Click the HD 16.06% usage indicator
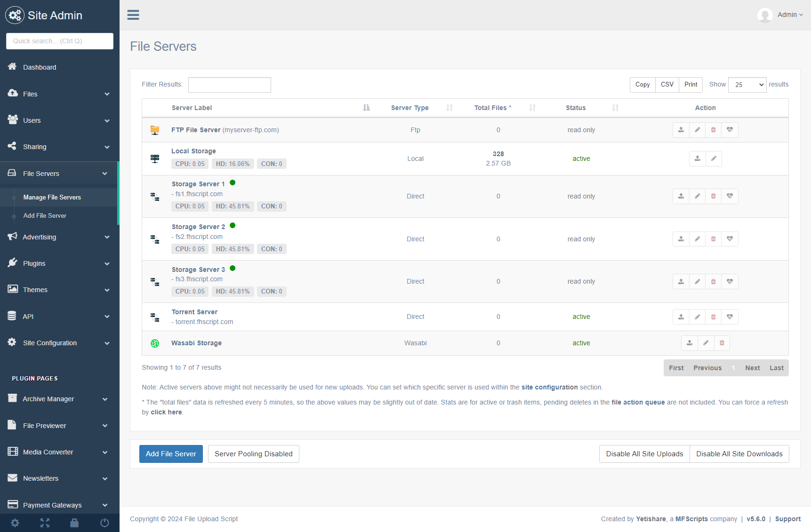This screenshot has width=811, height=532. tap(233, 164)
